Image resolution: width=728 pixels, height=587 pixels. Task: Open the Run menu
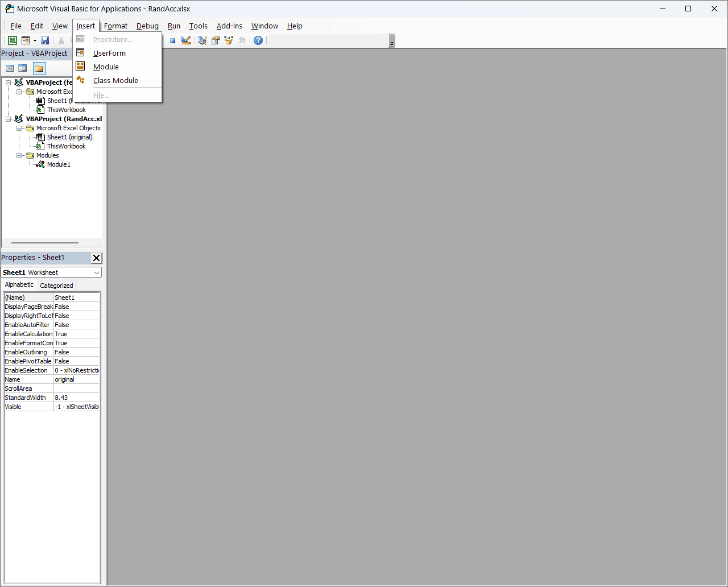pyautogui.click(x=174, y=26)
